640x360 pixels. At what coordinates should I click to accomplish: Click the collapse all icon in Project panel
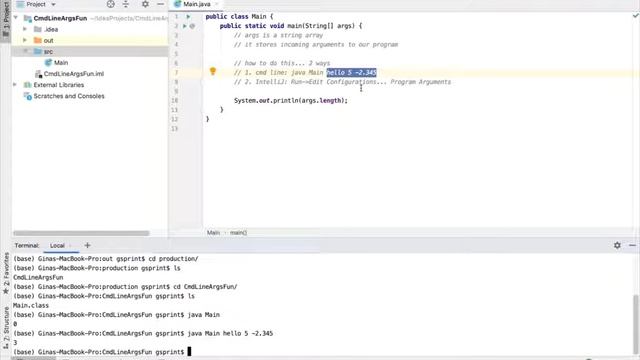tap(126, 4)
